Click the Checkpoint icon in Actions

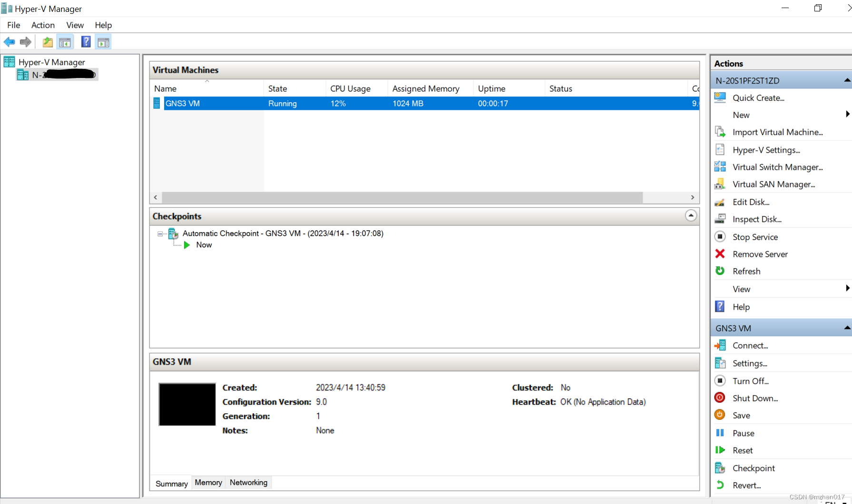coord(720,468)
